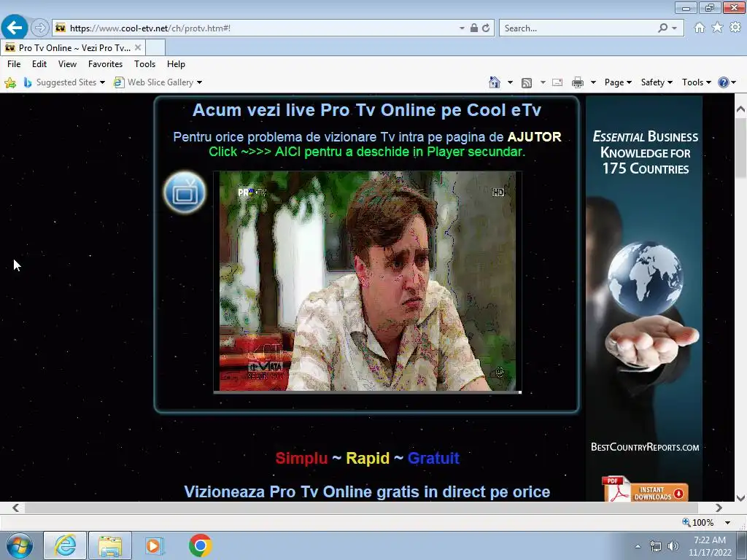Open the Edit menu
Image resolution: width=747 pixels, height=560 pixels.
pyautogui.click(x=39, y=64)
